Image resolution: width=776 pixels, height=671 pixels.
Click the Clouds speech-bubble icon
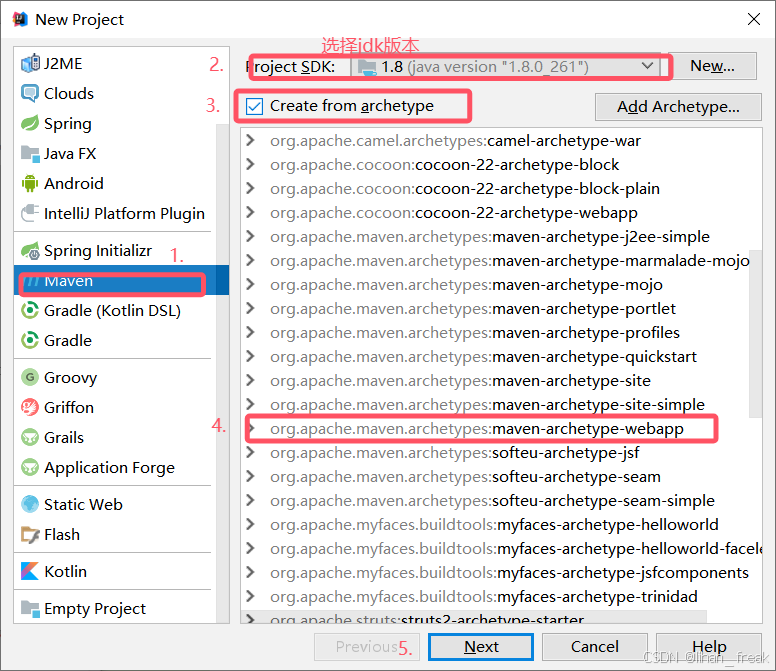(x=30, y=94)
